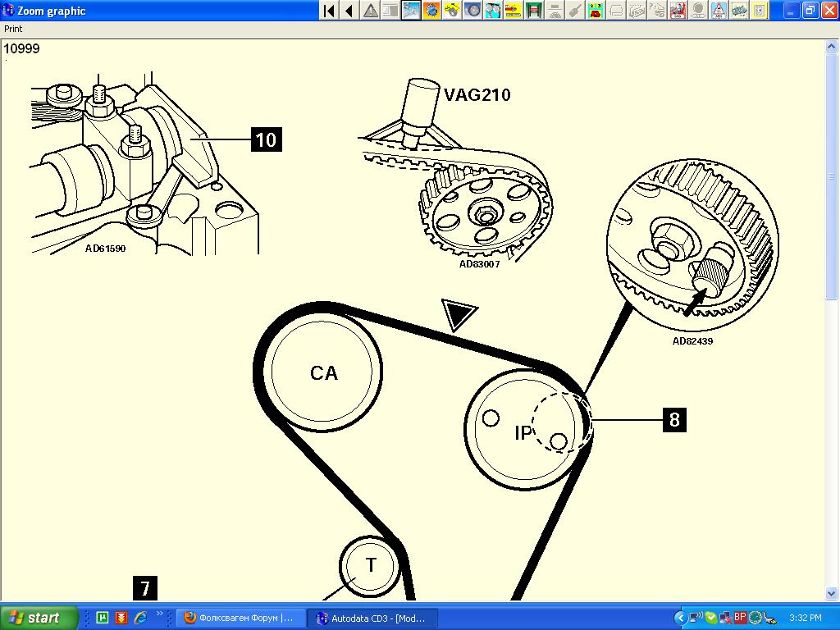Switch to Фолксваген Форум Firefox taskbar window

point(240,618)
